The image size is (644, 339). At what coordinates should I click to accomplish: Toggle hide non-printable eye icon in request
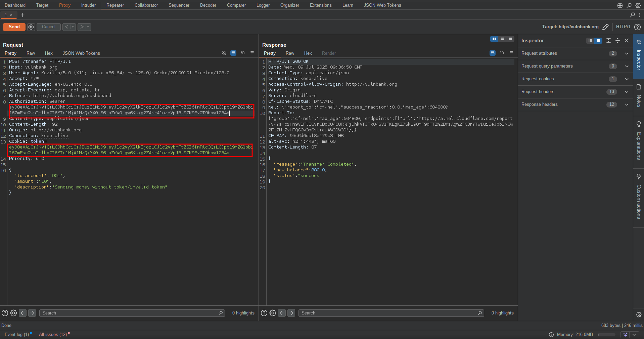[x=224, y=53]
